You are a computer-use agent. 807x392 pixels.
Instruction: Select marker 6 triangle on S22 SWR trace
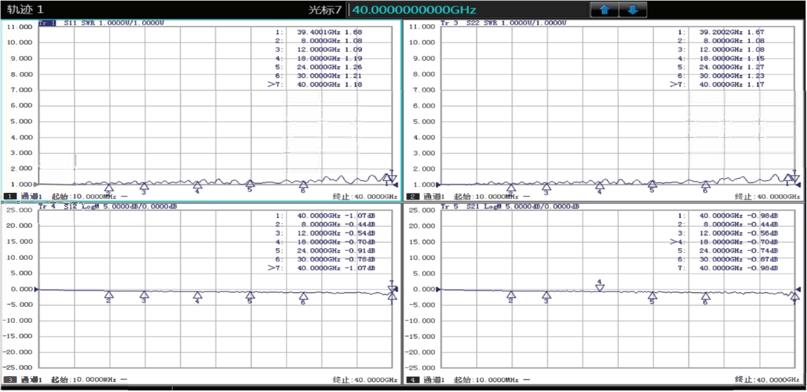tap(705, 185)
